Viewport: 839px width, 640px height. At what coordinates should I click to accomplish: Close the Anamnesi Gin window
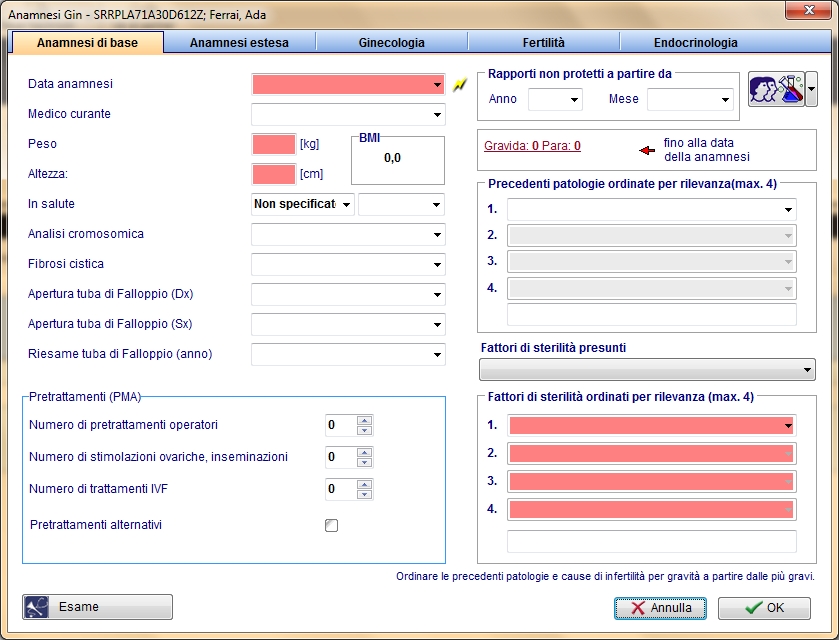point(809,10)
